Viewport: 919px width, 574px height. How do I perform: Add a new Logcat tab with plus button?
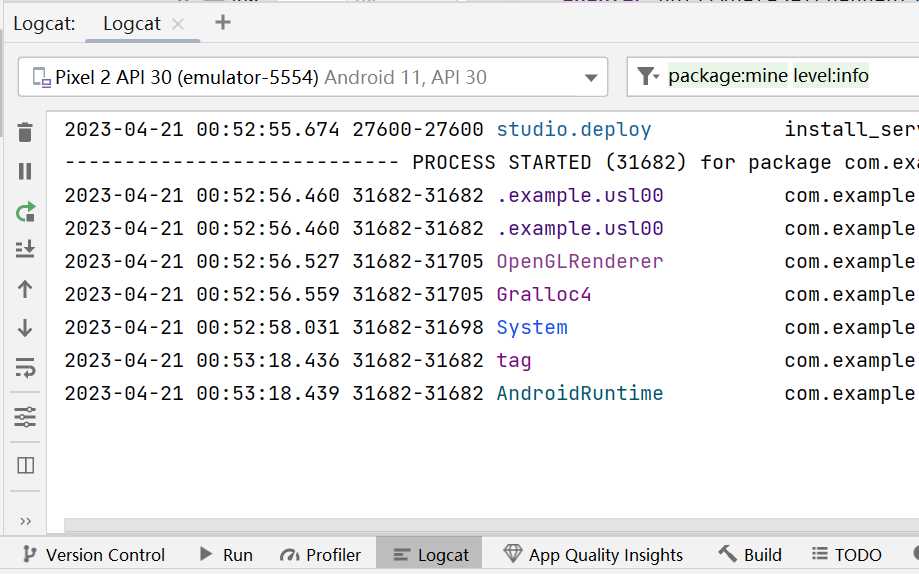223,23
